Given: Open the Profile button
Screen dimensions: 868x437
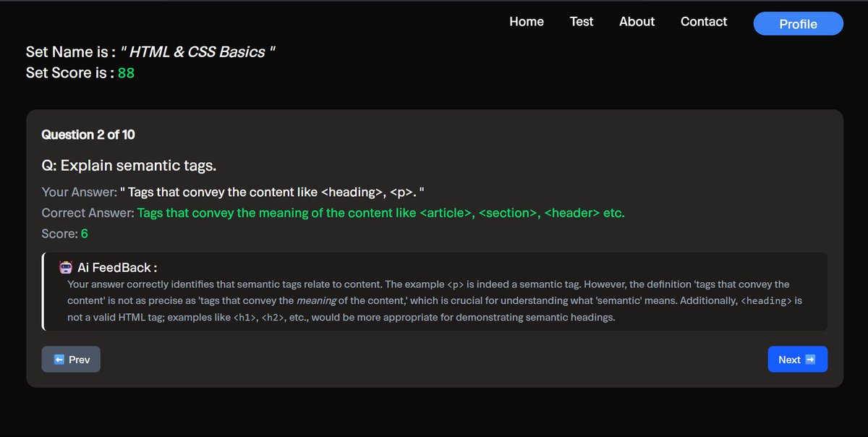Looking at the screenshot, I should point(799,24).
